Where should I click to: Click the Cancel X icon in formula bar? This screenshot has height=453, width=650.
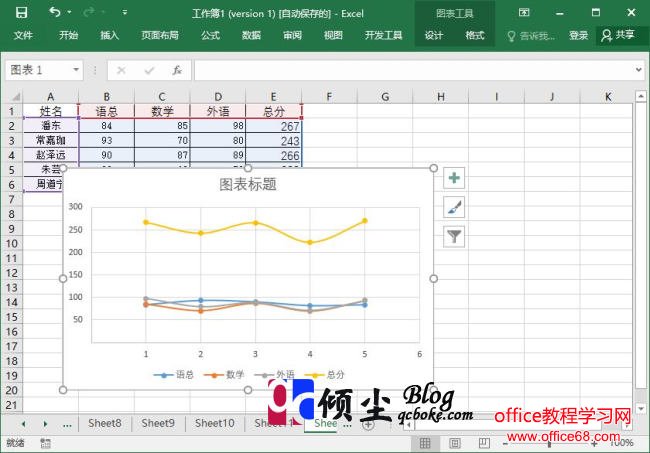click(x=121, y=70)
